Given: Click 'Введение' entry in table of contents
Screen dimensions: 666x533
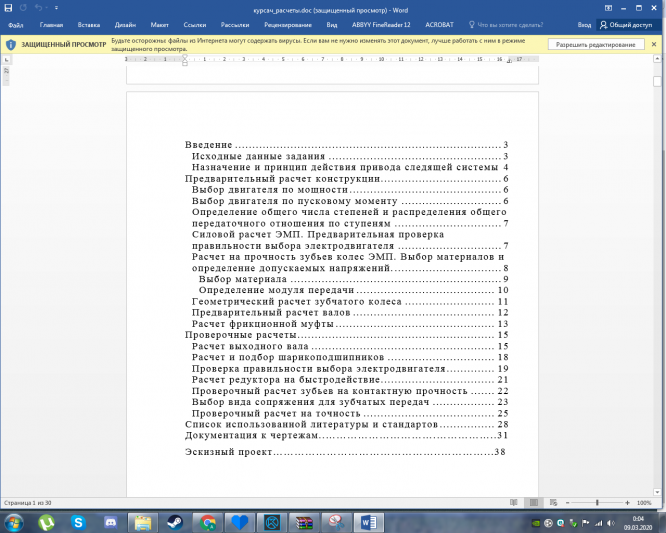Looking at the screenshot, I should (x=209, y=145).
